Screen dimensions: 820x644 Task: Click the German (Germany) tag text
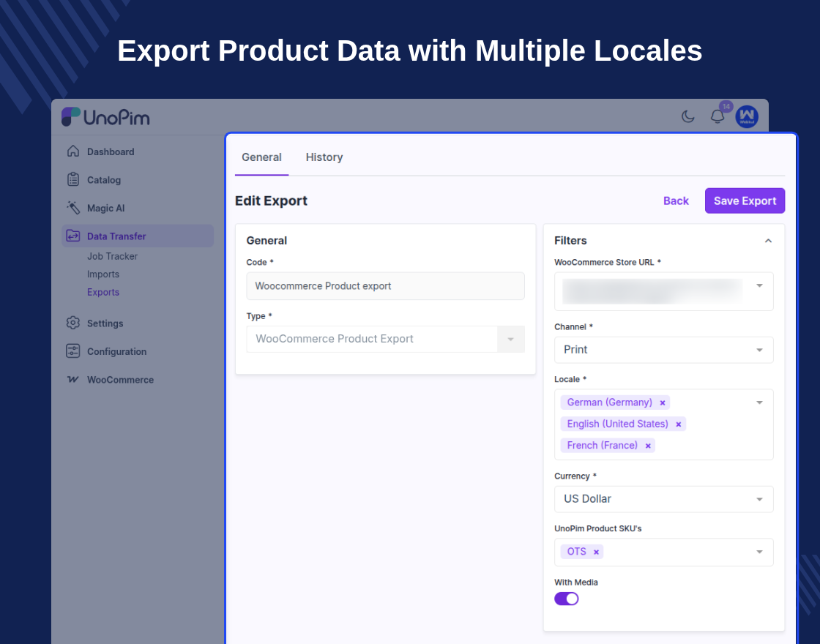[609, 402]
